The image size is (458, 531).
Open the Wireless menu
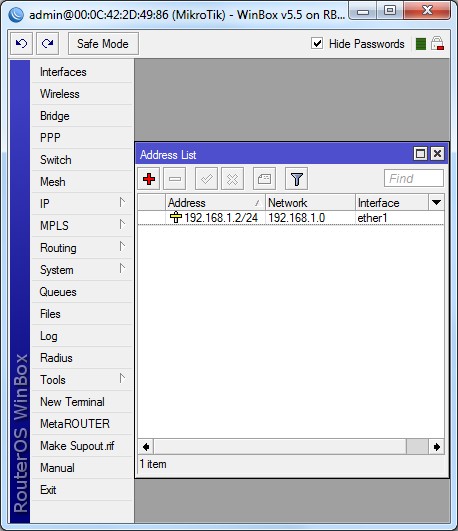tap(82, 94)
